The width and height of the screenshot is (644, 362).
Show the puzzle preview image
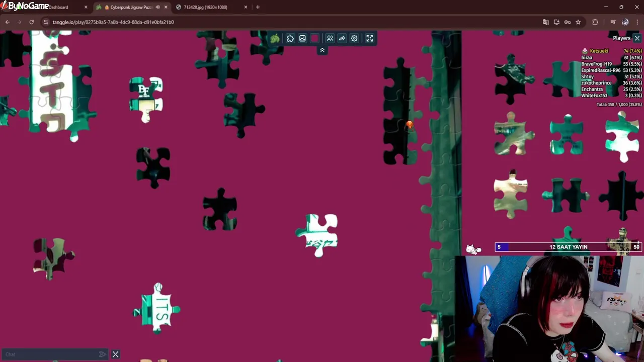[x=302, y=38]
